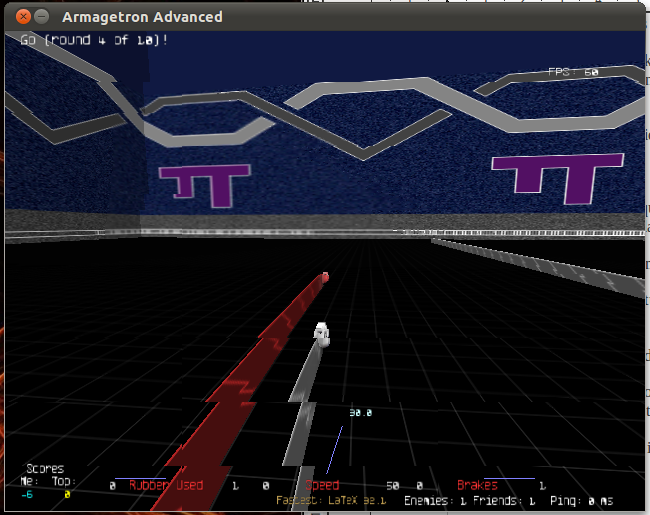Screen dimensions: 650x515
Task: Click the 'Go (round 4 of 10)!' message
Action: pyautogui.click(x=94, y=40)
